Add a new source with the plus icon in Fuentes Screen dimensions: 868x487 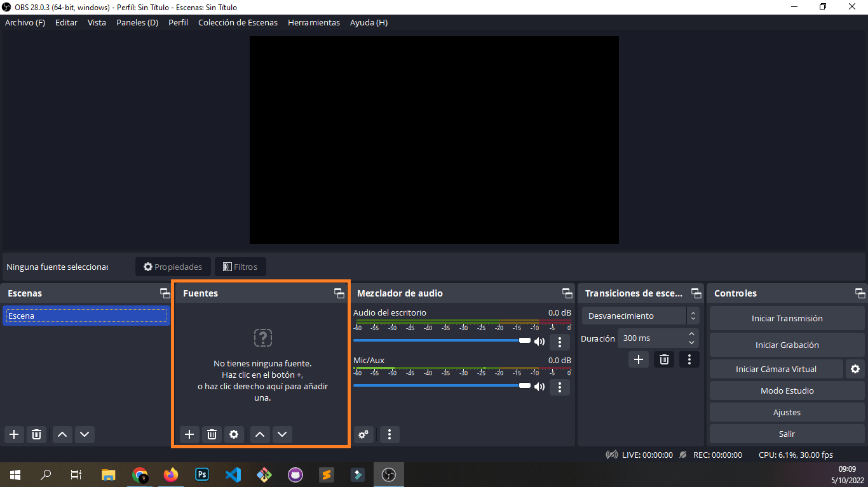pos(189,434)
